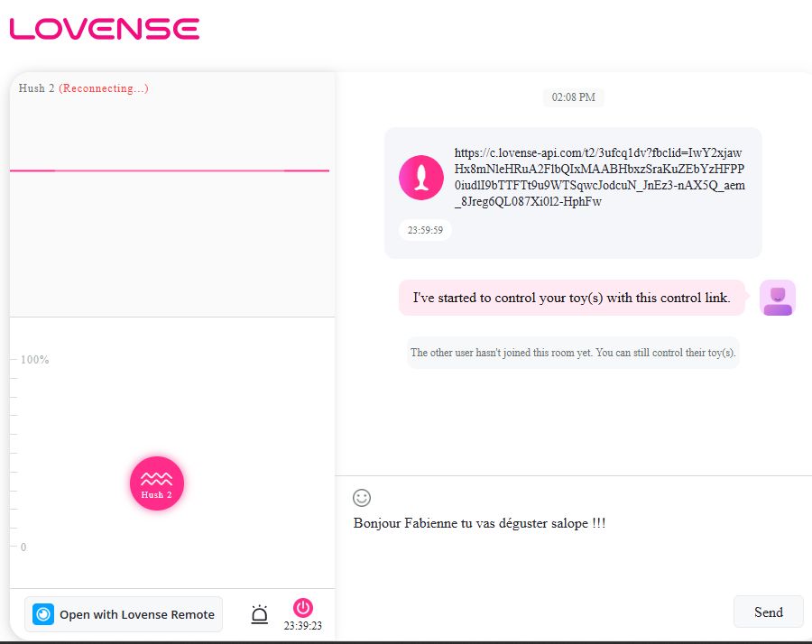Screen dimensions: 812x644
Task: Open with Lovense Remote
Action: [x=124, y=614]
